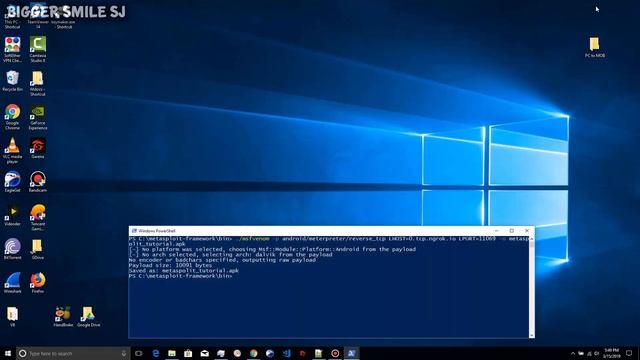The image size is (640, 360).
Task: Open the taskbar clock and date
Action: (x=611, y=353)
